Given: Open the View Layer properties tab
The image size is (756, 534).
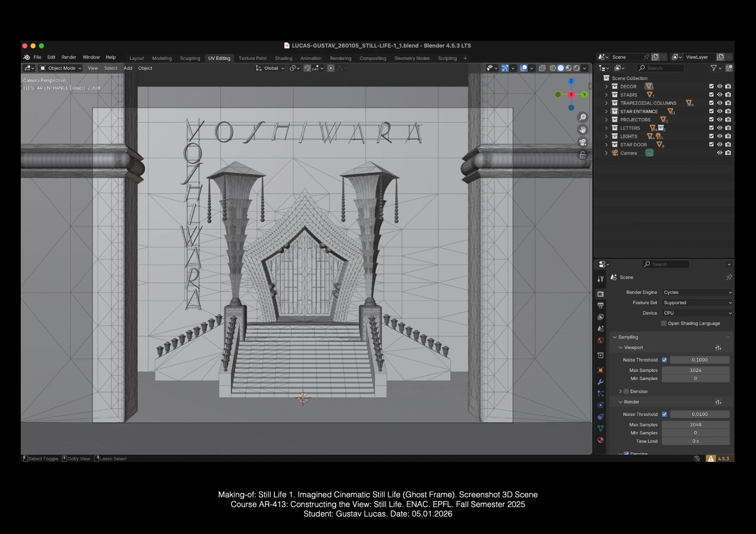Looking at the screenshot, I should pos(601,317).
